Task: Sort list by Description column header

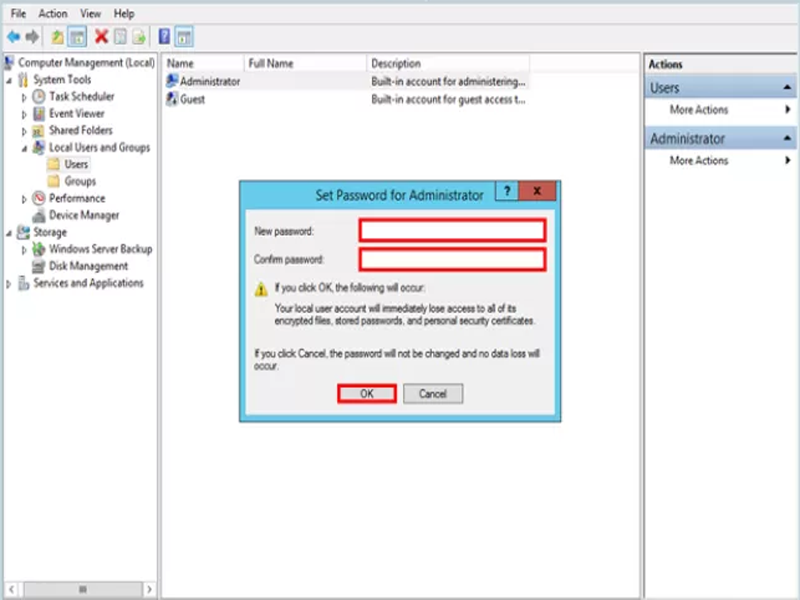Action: tap(448, 63)
